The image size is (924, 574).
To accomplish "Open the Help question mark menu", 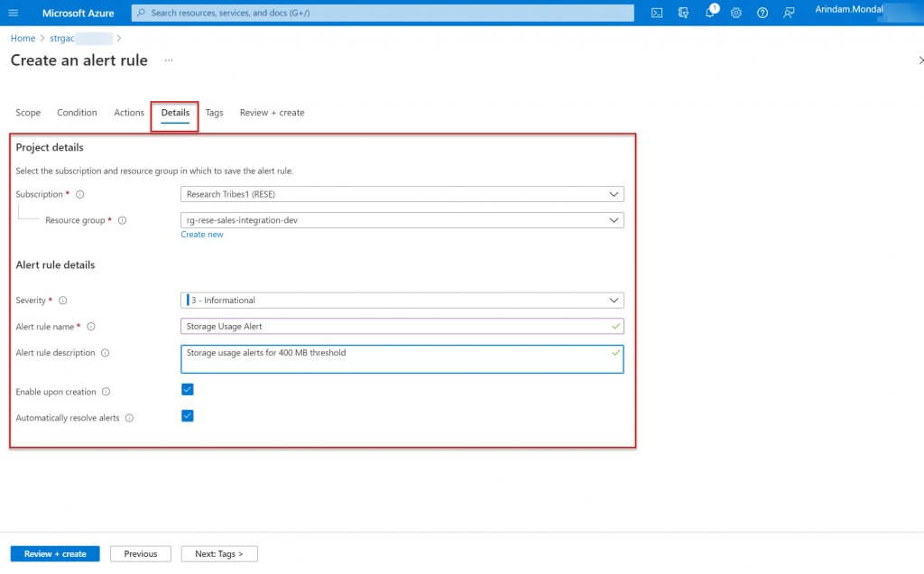I will point(763,13).
